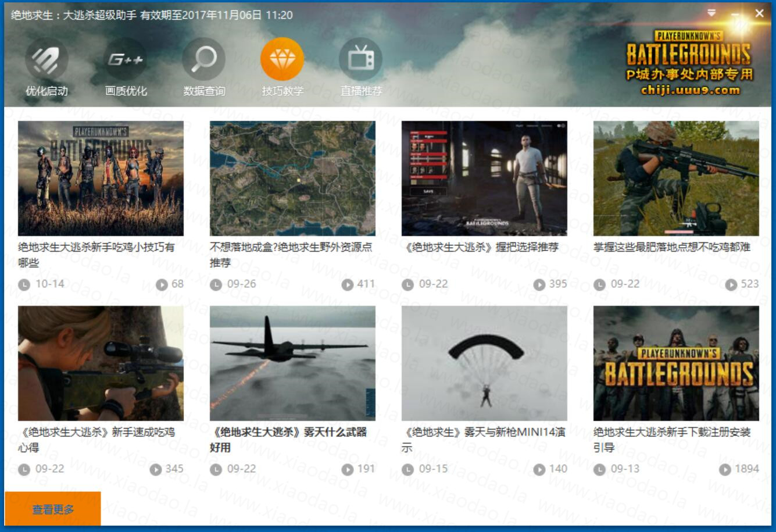Open article 绝地求生大逃杀新手吃鸡小技巧有哪些
The width and height of the screenshot is (776, 532).
pyautogui.click(x=96, y=255)
